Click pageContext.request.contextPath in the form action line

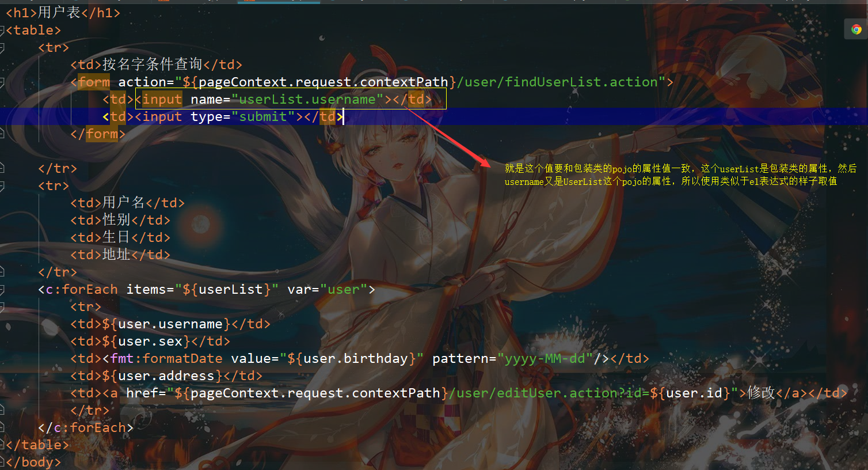(x=323, y=82)
